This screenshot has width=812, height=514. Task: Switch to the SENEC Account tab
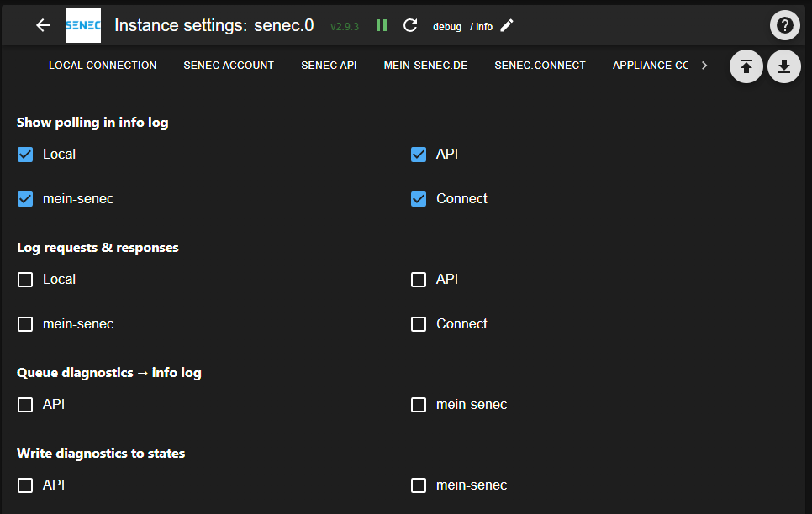(229, 66)
